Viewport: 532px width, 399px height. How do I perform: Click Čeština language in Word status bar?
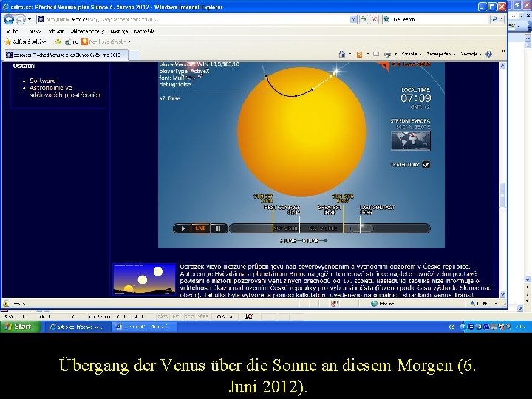tap(225, 316)
